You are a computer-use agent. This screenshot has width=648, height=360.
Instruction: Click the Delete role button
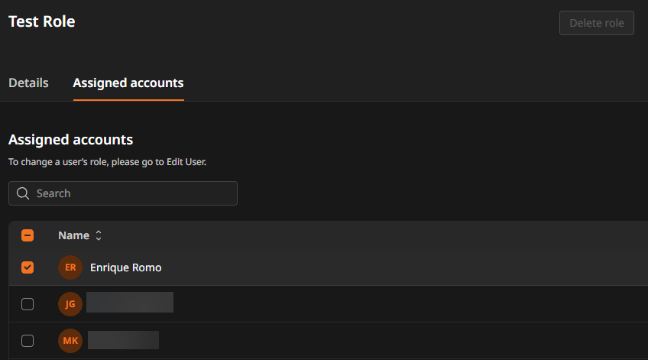click(x=596, y=23)
